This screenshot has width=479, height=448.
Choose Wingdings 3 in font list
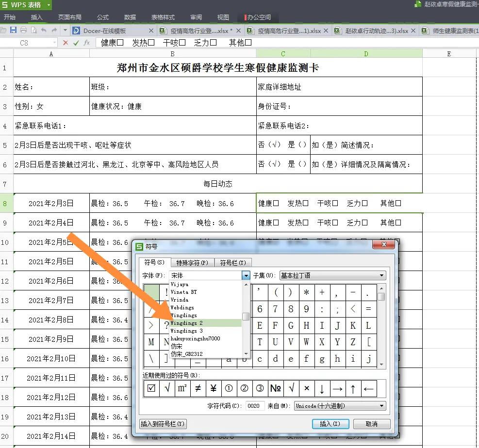pyautogui.click(x=206, y=331)
